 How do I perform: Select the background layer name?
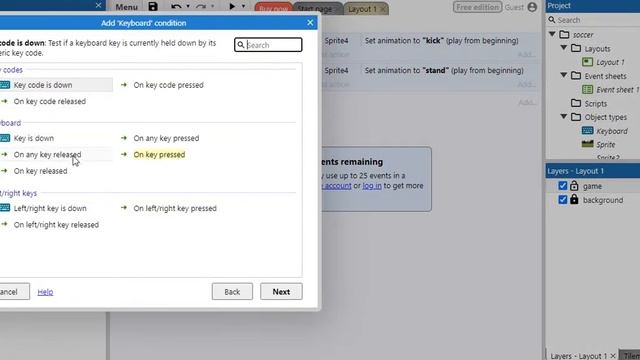603,200
